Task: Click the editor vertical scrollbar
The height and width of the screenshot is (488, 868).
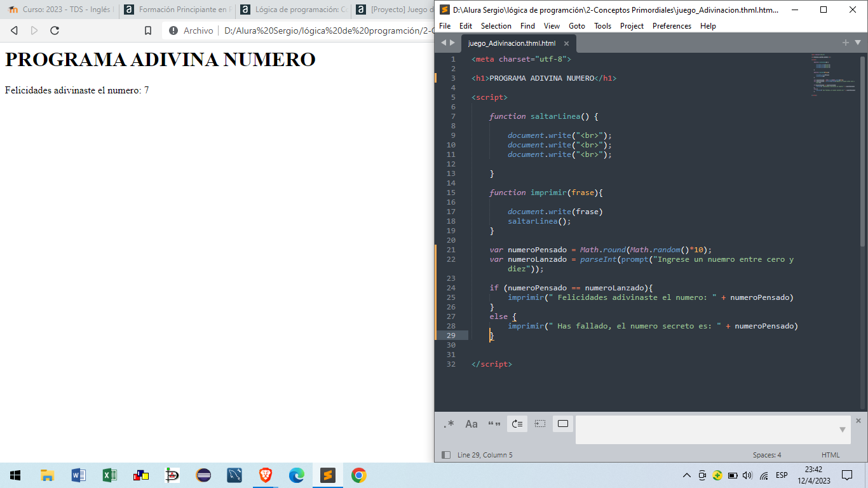Action: [862, 151]
